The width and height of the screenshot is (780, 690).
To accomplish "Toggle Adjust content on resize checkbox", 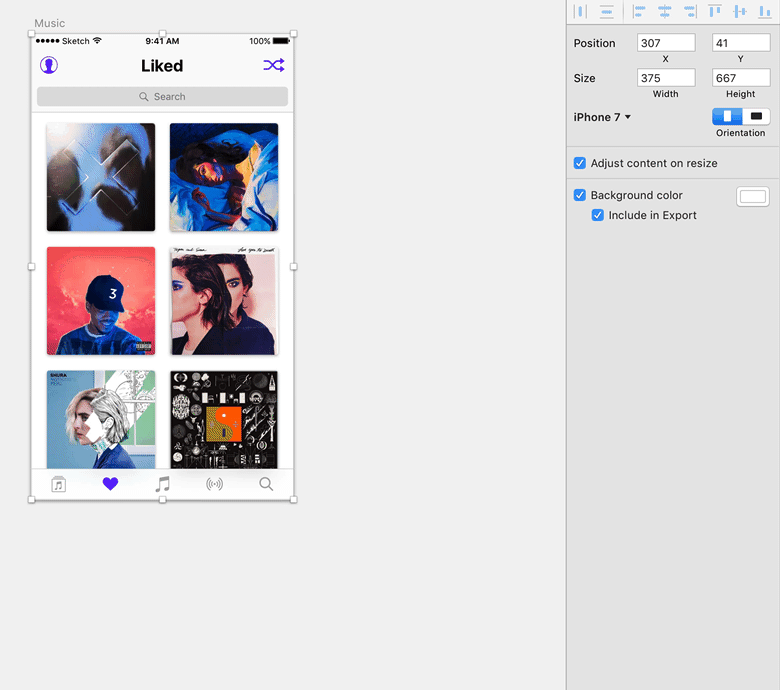I will coord(580,163).
